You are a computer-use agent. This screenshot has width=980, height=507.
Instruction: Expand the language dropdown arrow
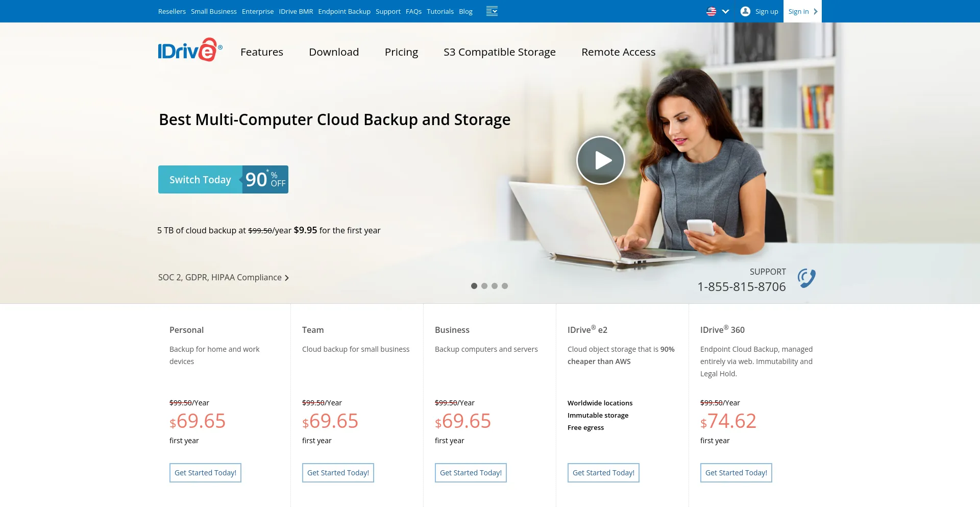point(725,11)
